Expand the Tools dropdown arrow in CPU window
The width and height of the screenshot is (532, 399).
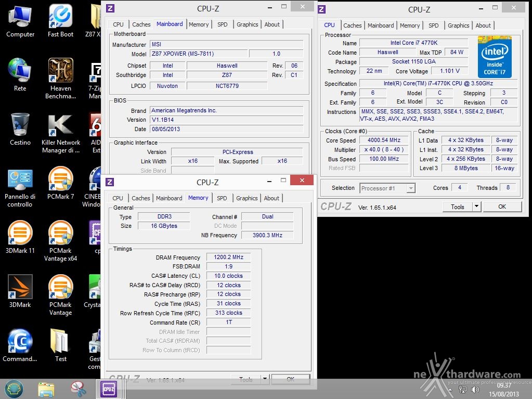(477, 207)
